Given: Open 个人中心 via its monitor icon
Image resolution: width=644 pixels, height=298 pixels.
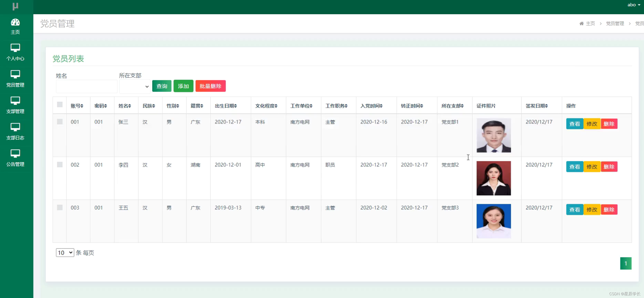Looking at the screenshot, I should [x=15, y=48].
